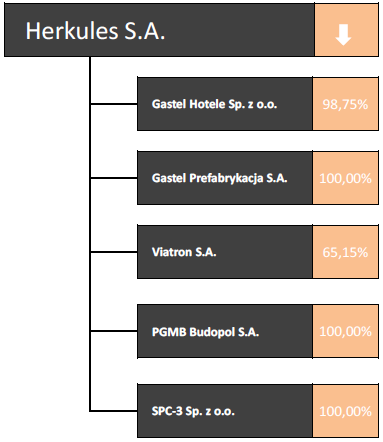
Task: Click the Gastel Hotele Sp. z o.o. box
Action: pos(225,104)
